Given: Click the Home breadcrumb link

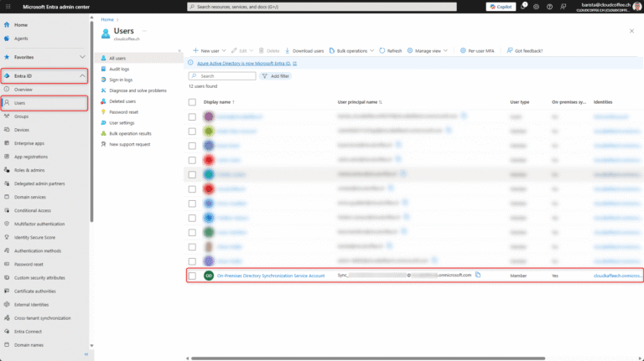Looking at the screenshot, I should click(107, 20).
